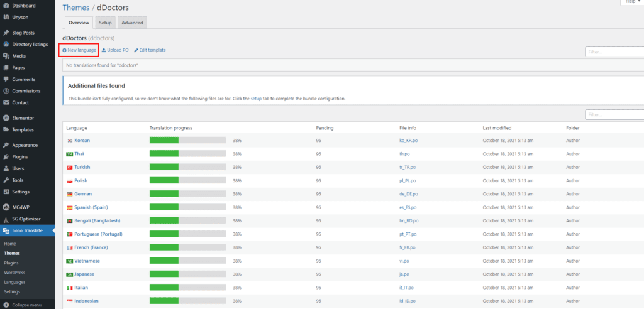Click the Thai translation progress bar
Viewport: 644px width, 309px height.
tap(187, 154)
